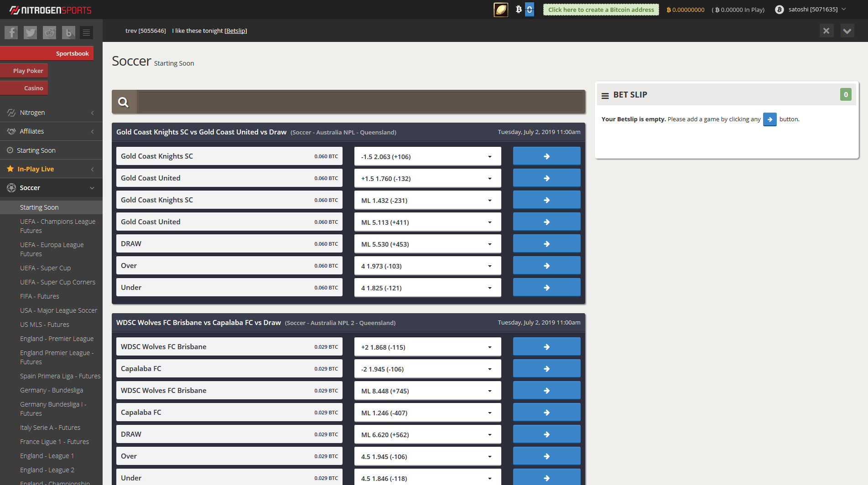Open Italy Serie A - Futures

50,428
